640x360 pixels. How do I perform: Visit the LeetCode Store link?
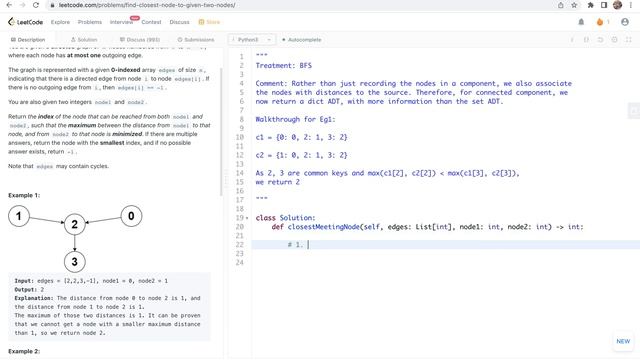[x=209, y=22]
